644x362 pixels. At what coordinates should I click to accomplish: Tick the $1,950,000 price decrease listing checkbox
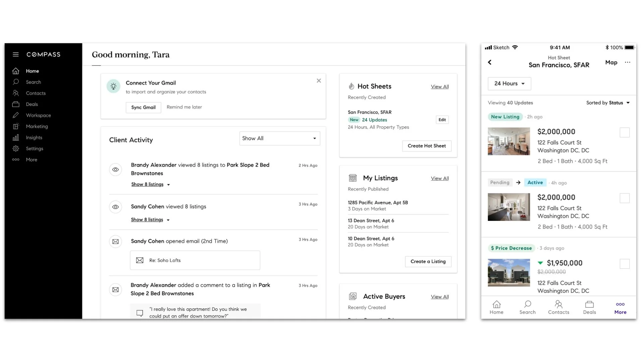pos(625,264)
